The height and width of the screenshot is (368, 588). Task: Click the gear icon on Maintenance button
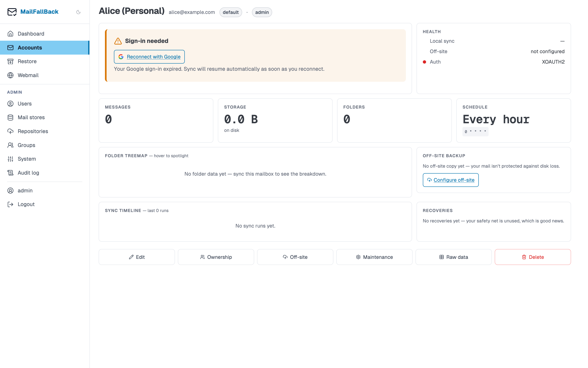point(358,257)
